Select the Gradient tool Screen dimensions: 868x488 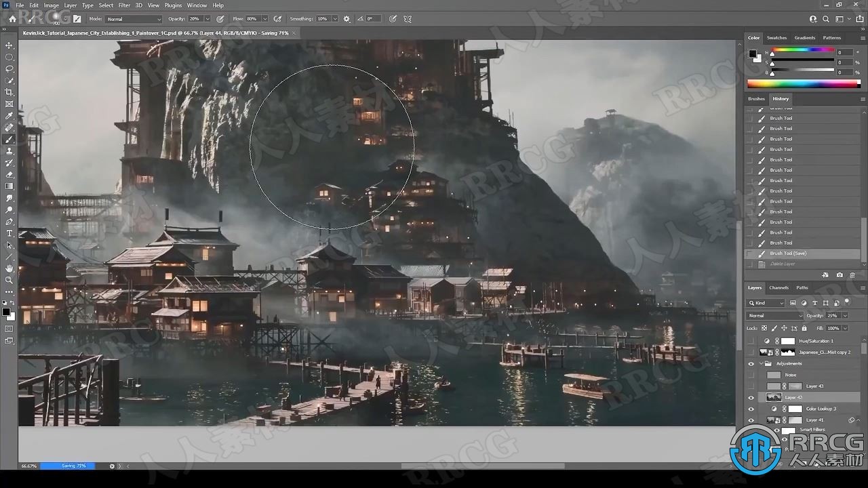(9, 186)
